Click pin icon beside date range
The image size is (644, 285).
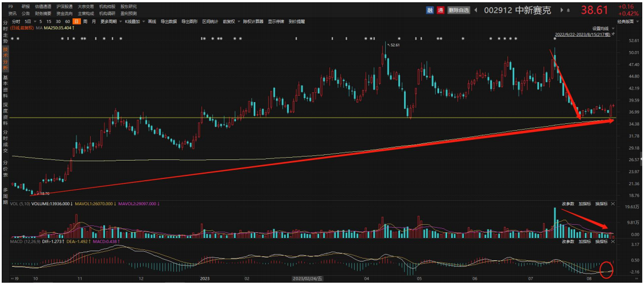coord(612,34)
